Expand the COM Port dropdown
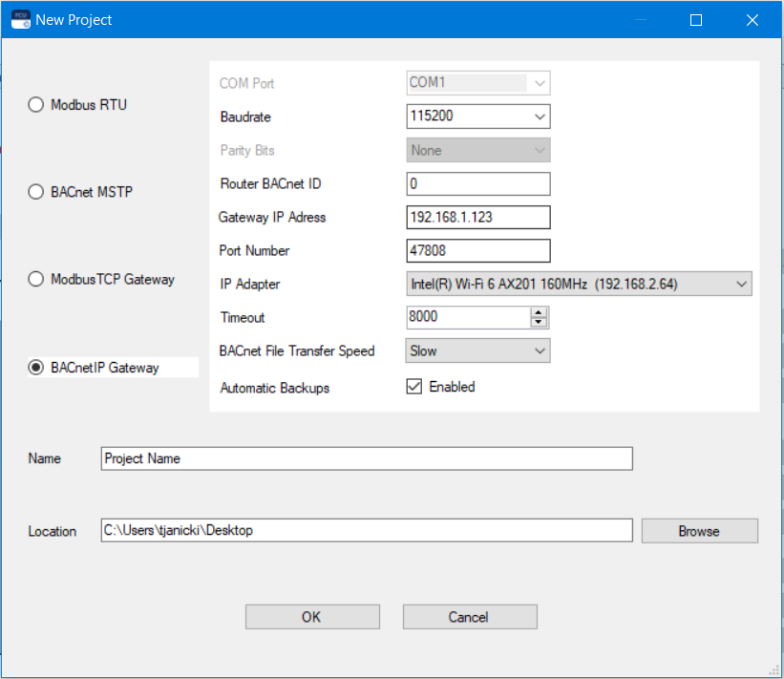784x679 pixels. pos(540,83)
